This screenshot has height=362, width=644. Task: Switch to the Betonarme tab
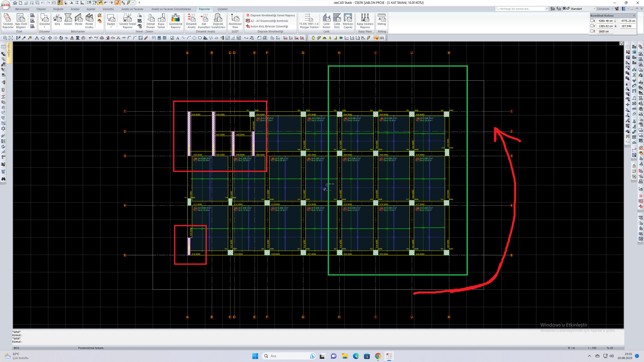click(x=22, y=9)
